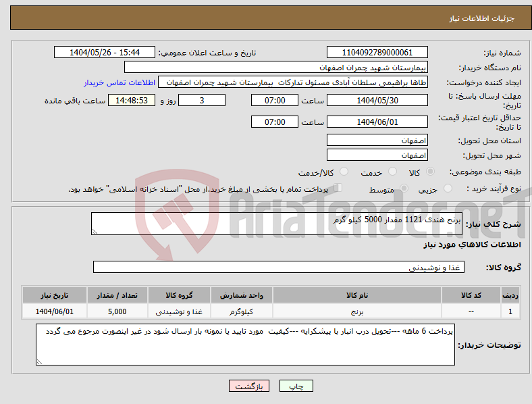532x404 pixels.
Task: Click the کد کالا column header
Action: click(x=471, y=295)
